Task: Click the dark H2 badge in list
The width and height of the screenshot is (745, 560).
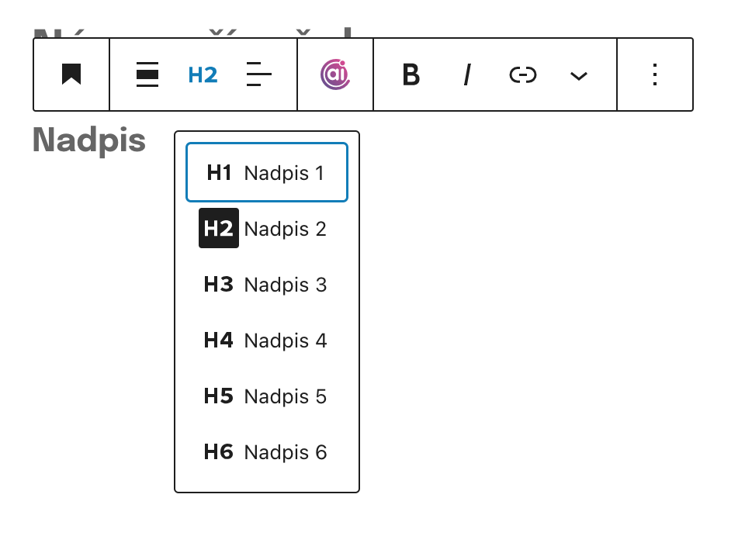Action: [219, 229]
